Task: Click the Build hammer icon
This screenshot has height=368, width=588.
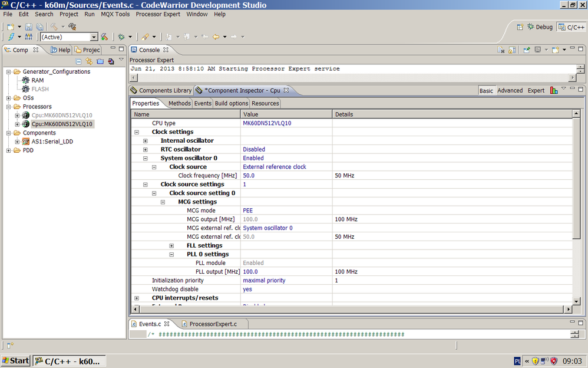Action: pyautogui.click(x=54, y=27)
